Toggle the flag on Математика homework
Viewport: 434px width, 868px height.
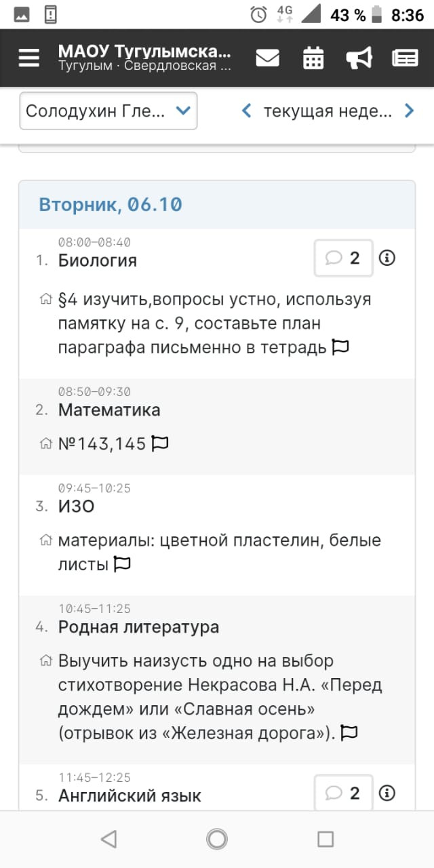tap(160, 443)
